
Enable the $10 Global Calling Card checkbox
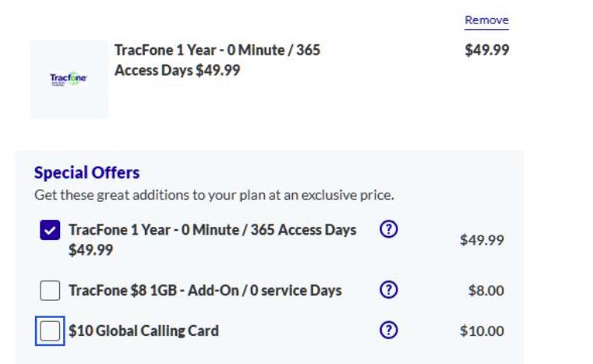point(50,331)
